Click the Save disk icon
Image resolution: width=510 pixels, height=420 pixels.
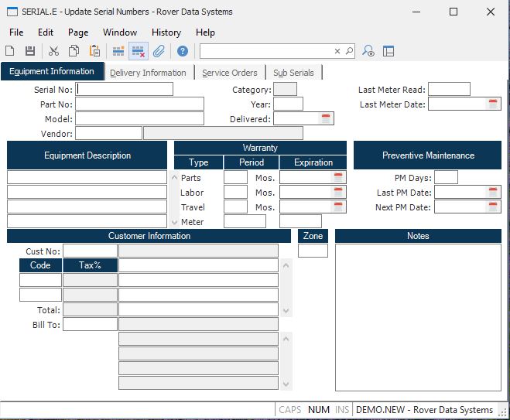[30, 51]
